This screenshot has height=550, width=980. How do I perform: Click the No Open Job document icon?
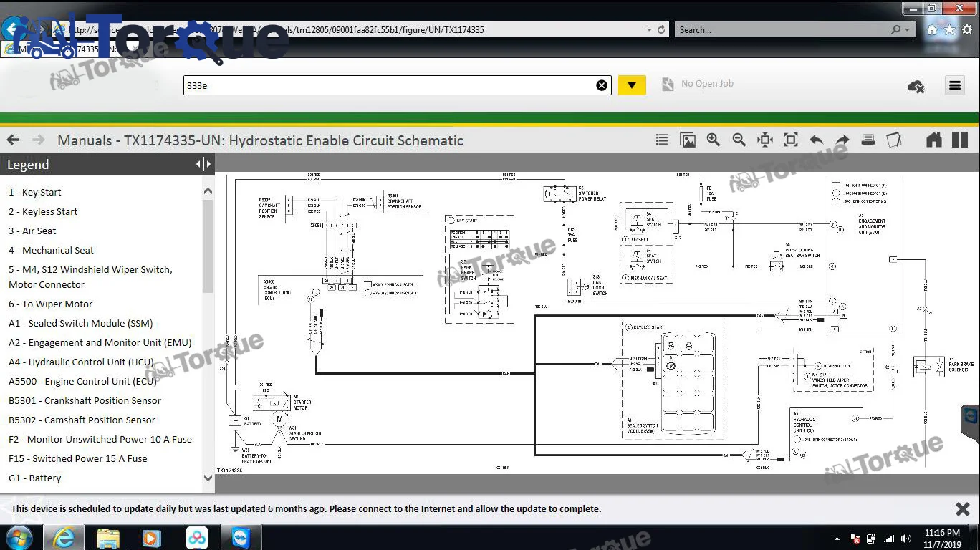pos(668,85)
